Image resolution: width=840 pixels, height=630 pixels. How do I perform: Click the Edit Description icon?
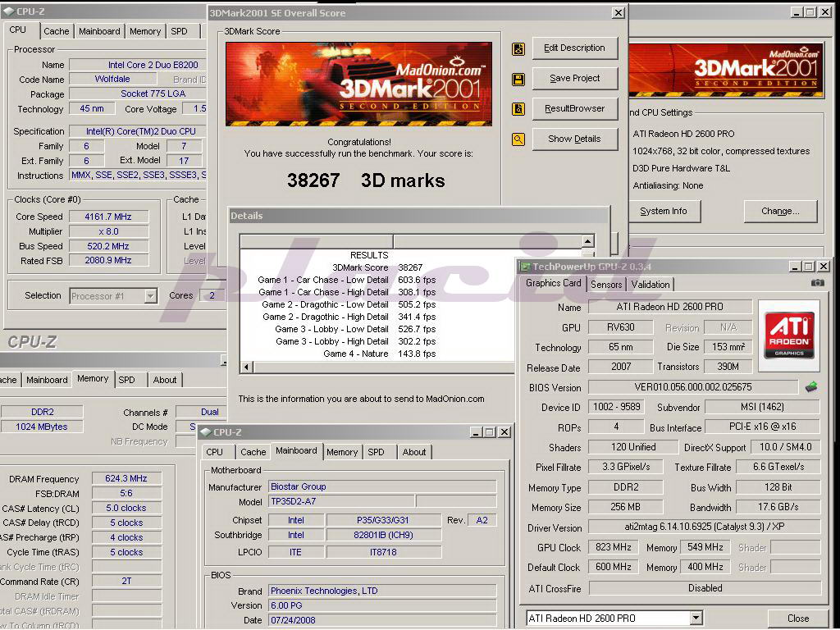tap(518, 49)
